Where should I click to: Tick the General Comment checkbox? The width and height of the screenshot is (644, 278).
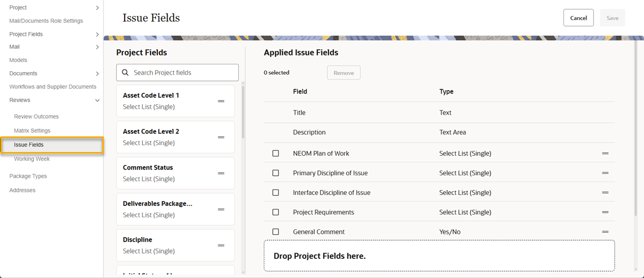276,232
